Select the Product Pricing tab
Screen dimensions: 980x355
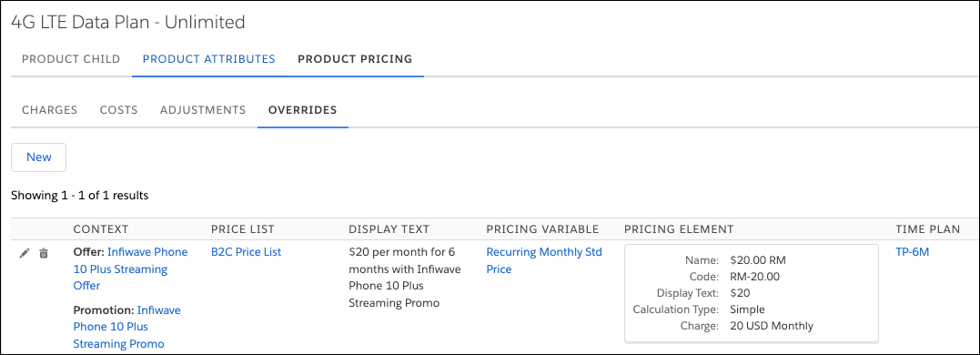coord(355,59)
